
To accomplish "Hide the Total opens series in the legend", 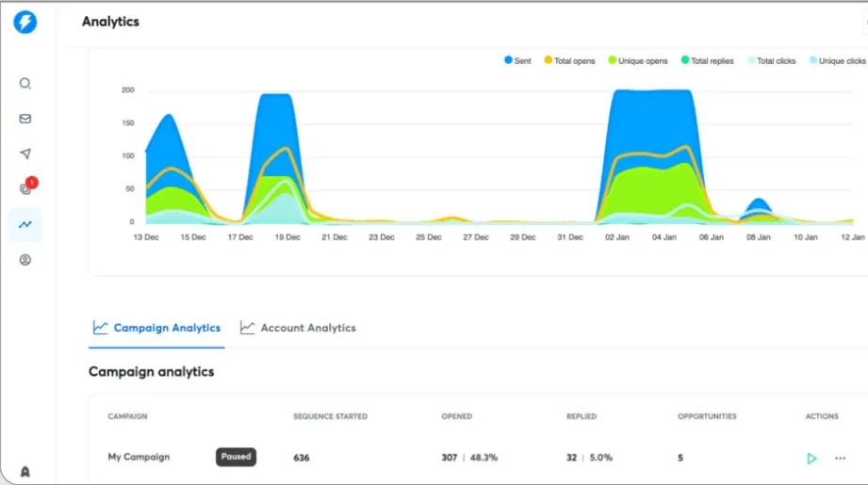I will (568, 61).
